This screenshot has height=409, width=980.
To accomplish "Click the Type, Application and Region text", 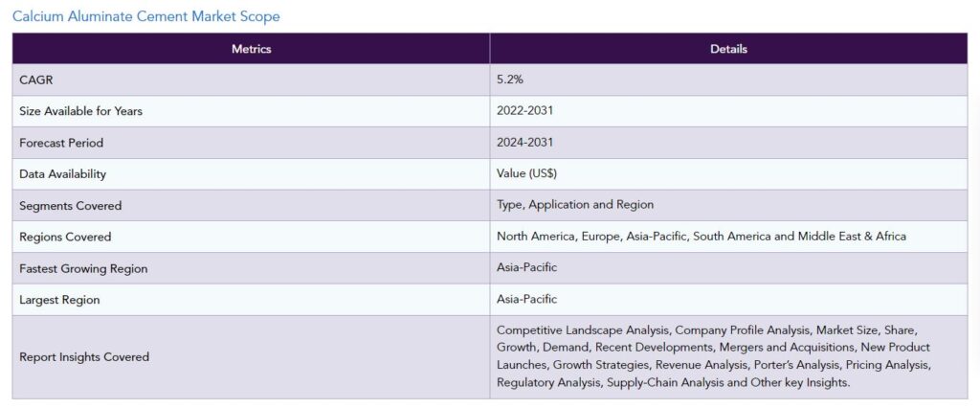I will [575, 205].
